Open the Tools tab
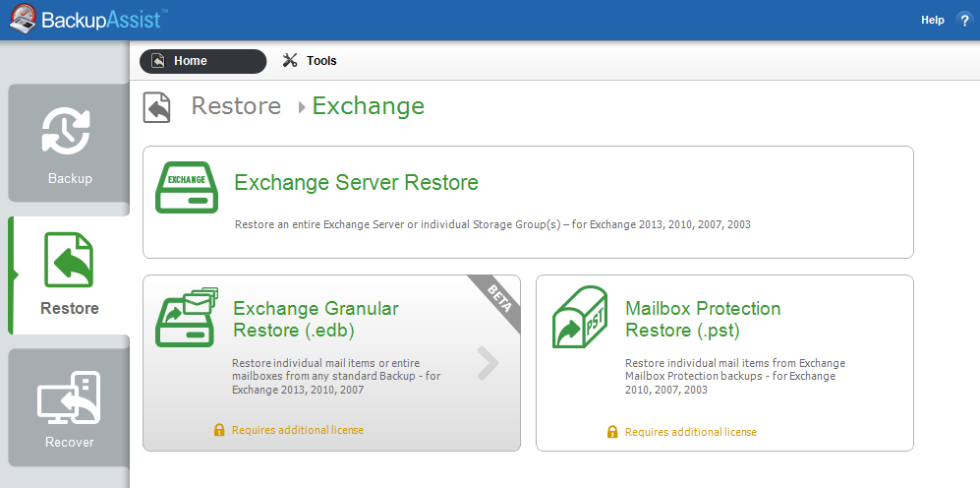Screen dimensions: 980x488 pyautogui.click(x=310, y=61)
